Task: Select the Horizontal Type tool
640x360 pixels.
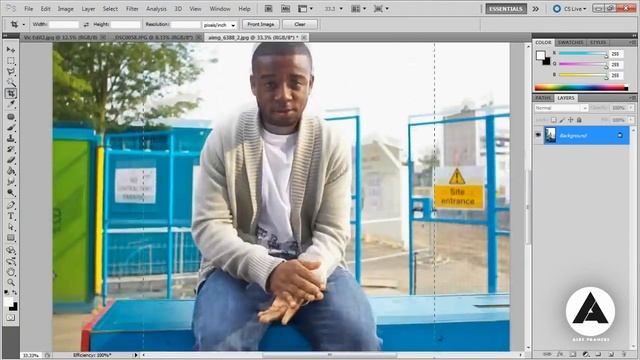Action: coord(11,216)
